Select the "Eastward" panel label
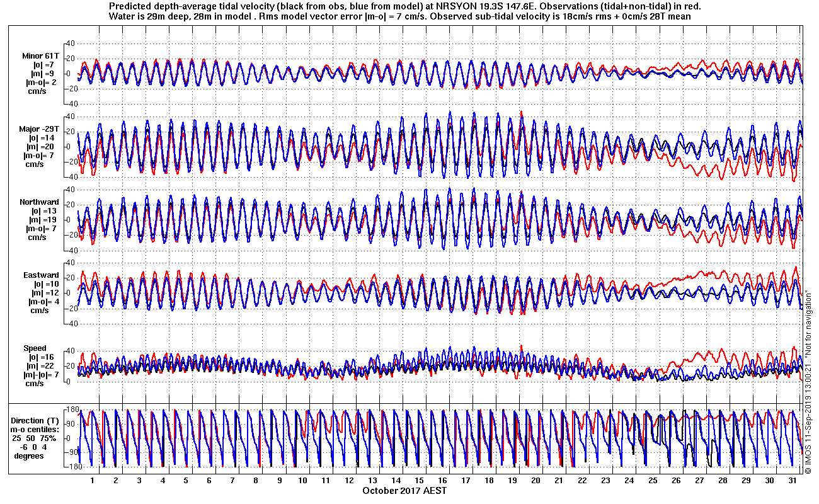This screenshot has width=819, height=504. [42, 275]
